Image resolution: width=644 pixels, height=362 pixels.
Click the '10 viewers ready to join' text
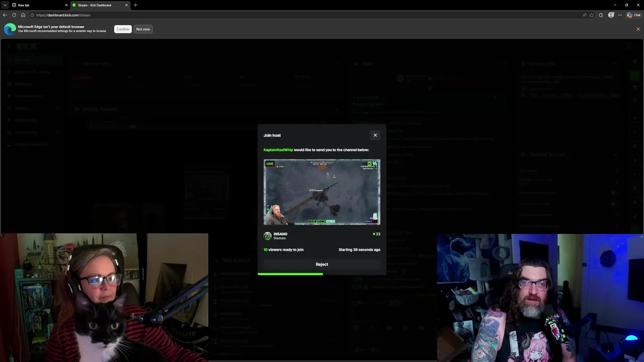coord(284,250)
